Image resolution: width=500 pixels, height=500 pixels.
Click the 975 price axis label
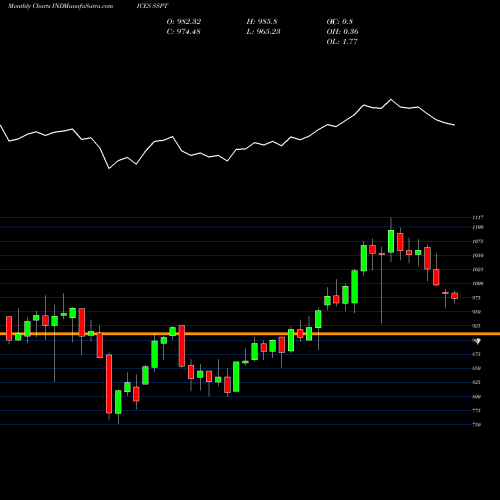(476, 298)
